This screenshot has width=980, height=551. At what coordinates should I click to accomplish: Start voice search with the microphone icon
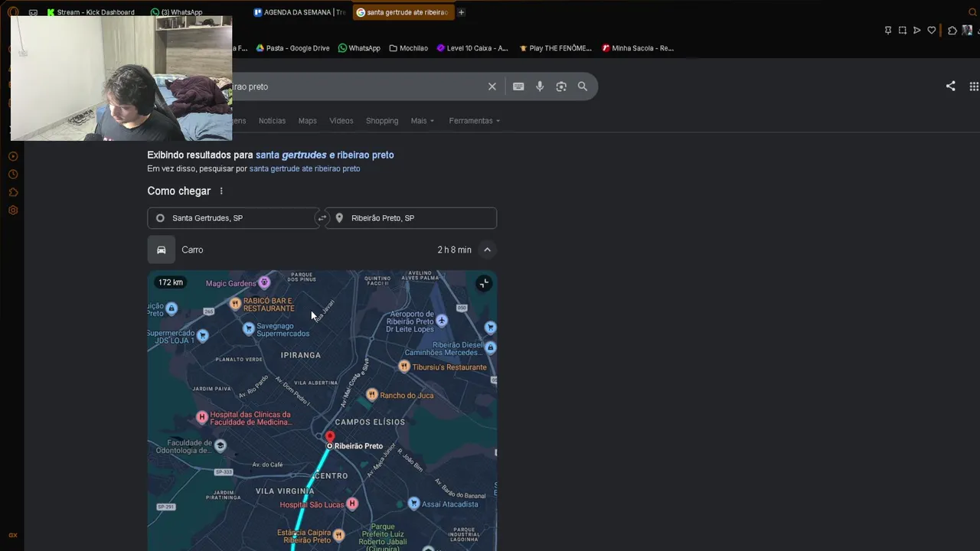click(540, 86)
